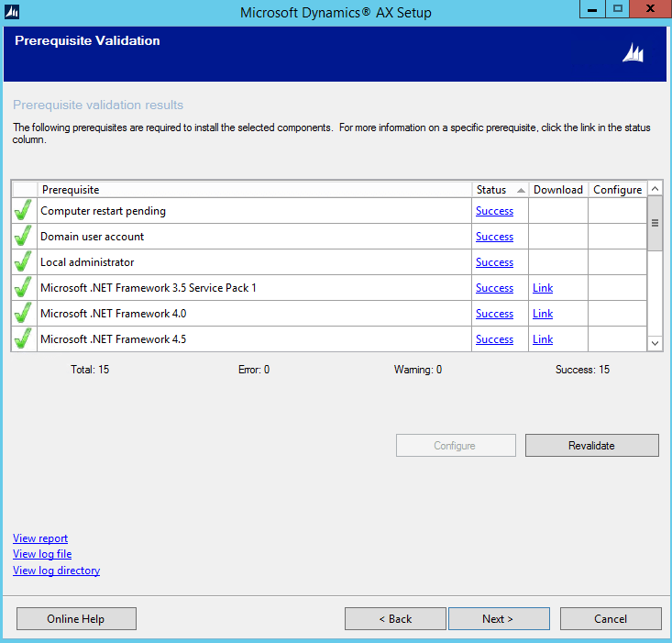
Task: Open Success status for Local administrator
Action: tap(494, 262)
